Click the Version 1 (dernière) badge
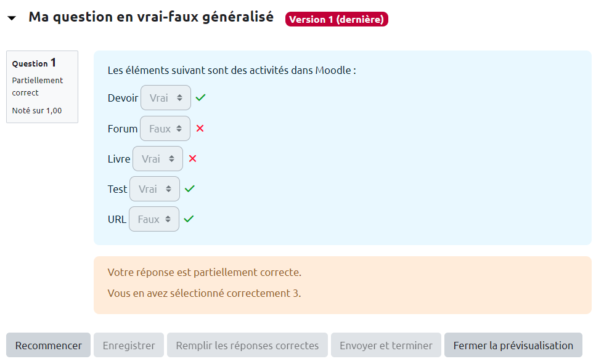This screenshot has width=596, height=364. (337, 20)
